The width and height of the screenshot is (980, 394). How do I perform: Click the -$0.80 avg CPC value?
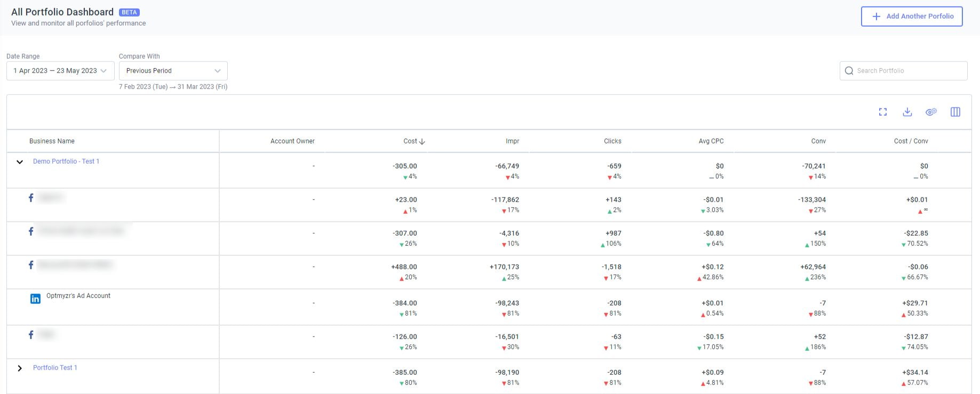pyautogui.click(x=713, y=234)
